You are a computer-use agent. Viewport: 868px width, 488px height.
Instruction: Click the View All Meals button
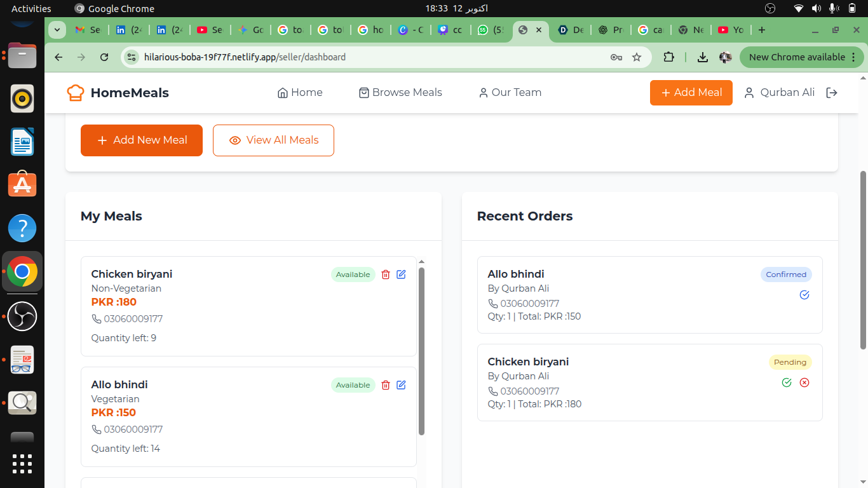(273, 140)
